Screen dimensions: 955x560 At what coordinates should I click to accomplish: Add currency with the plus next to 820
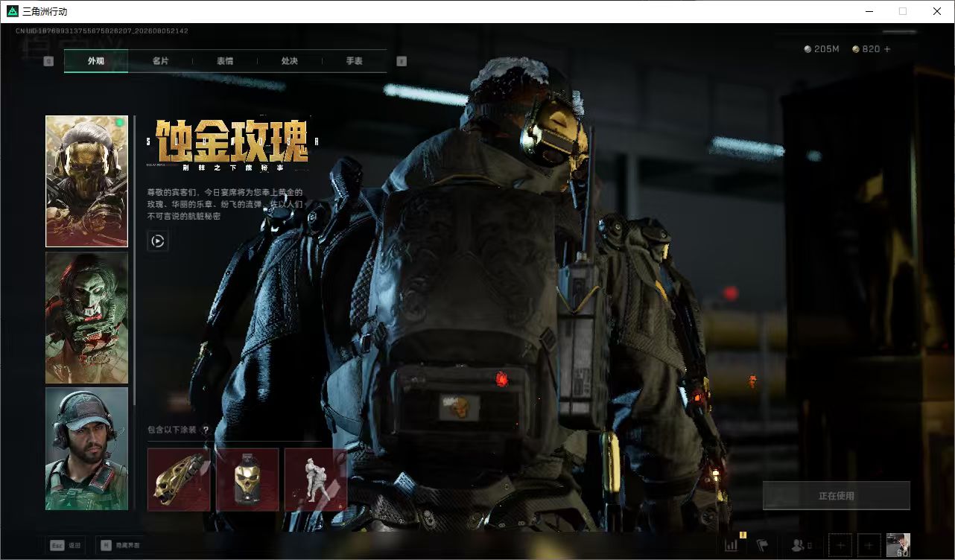tap(886, 49)
